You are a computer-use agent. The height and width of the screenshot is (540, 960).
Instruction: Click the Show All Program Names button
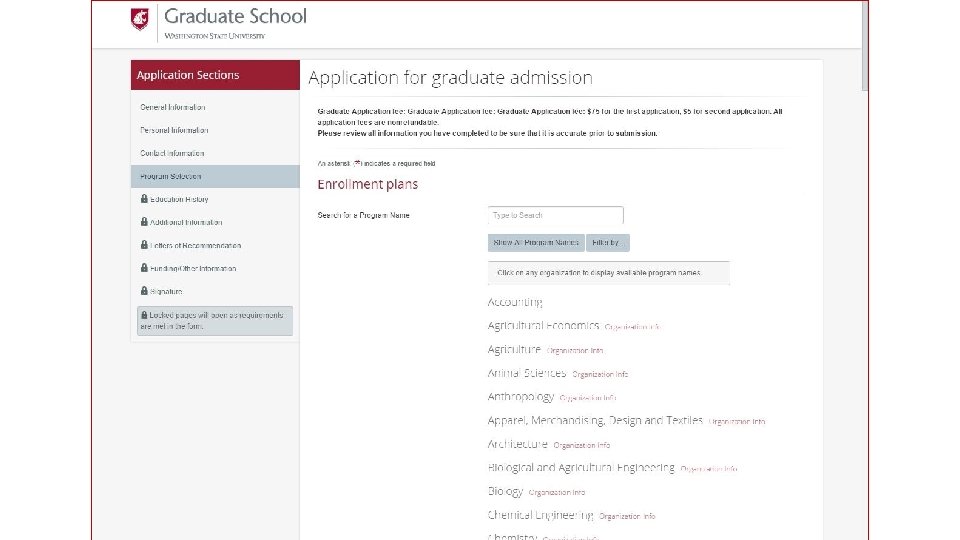536,243
